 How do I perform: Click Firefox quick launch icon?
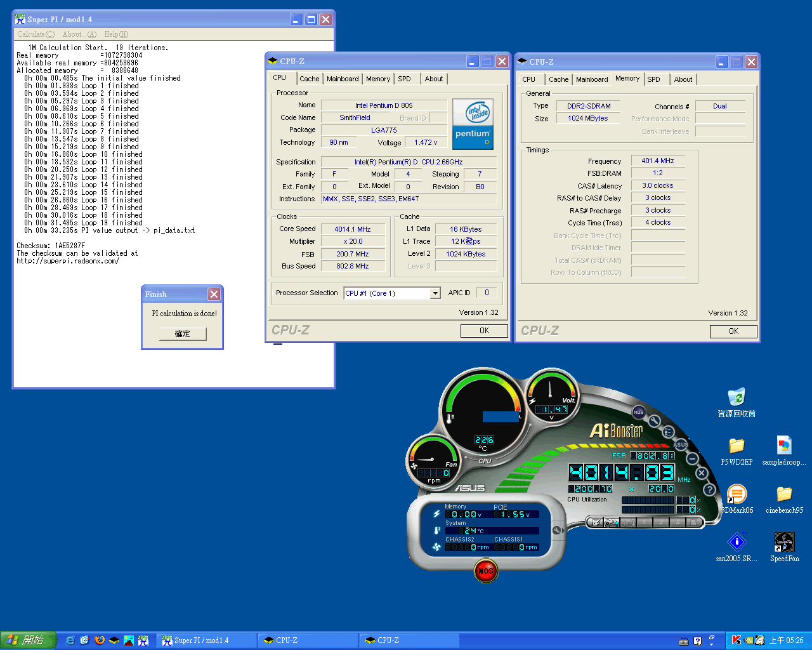click(100, 640)
